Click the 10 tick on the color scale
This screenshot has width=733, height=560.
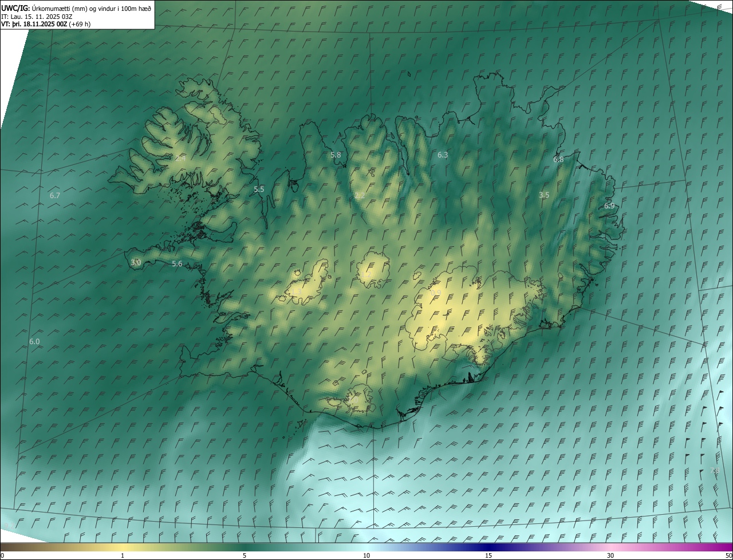point(366,556)
